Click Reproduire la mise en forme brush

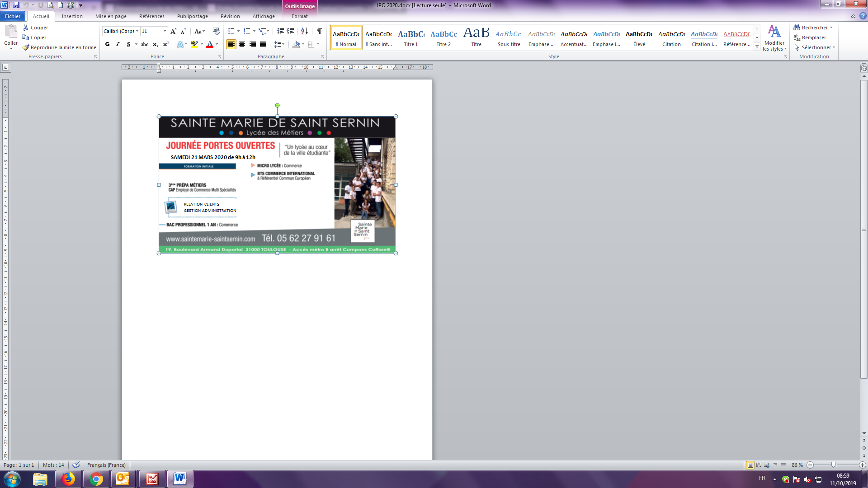click(26, 47)
